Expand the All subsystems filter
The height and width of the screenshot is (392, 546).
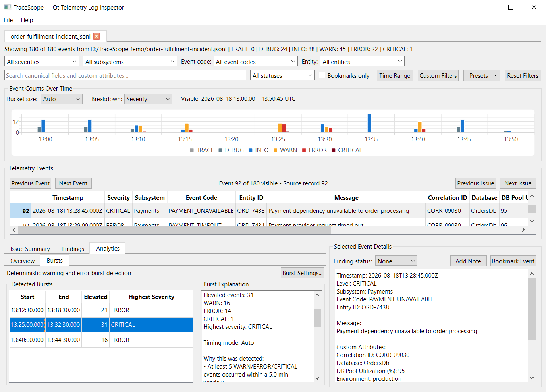point(130,62)
